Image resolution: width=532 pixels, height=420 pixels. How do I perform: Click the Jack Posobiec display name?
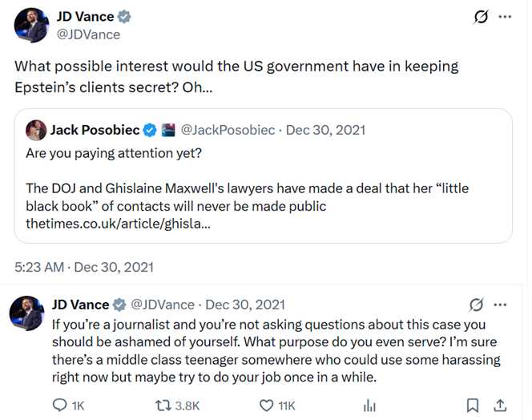tap(95, 130)
